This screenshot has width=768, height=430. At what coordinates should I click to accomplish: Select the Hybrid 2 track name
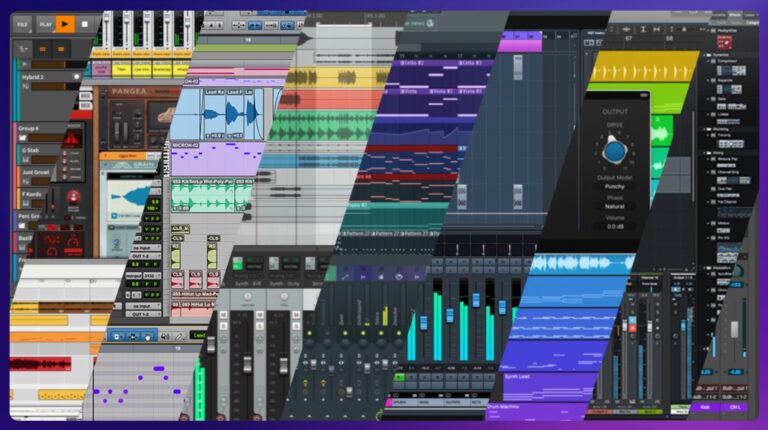33,77
